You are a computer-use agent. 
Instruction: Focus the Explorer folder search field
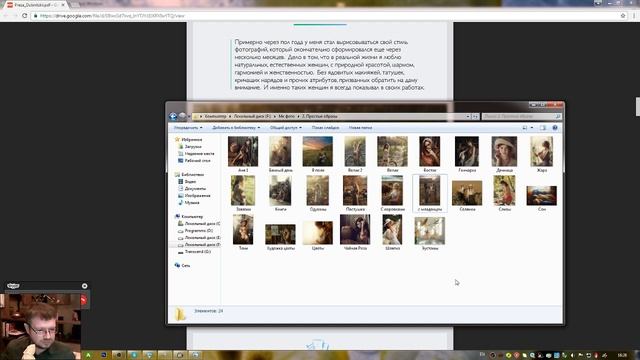click(522, 117)
